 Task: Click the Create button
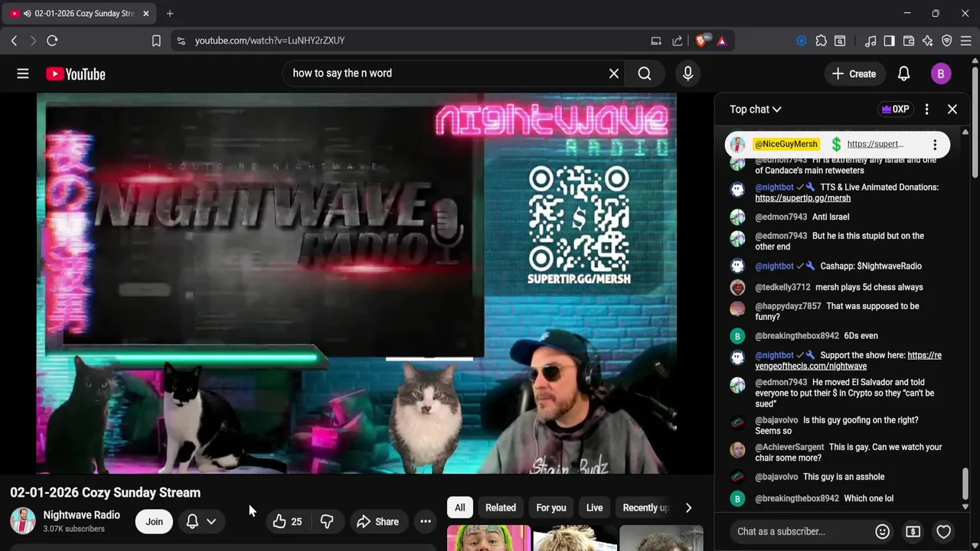tap(854, 73)
